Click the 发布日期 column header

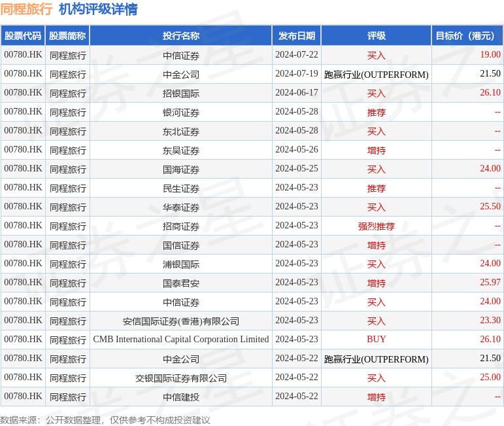click(x=297, y=36)
